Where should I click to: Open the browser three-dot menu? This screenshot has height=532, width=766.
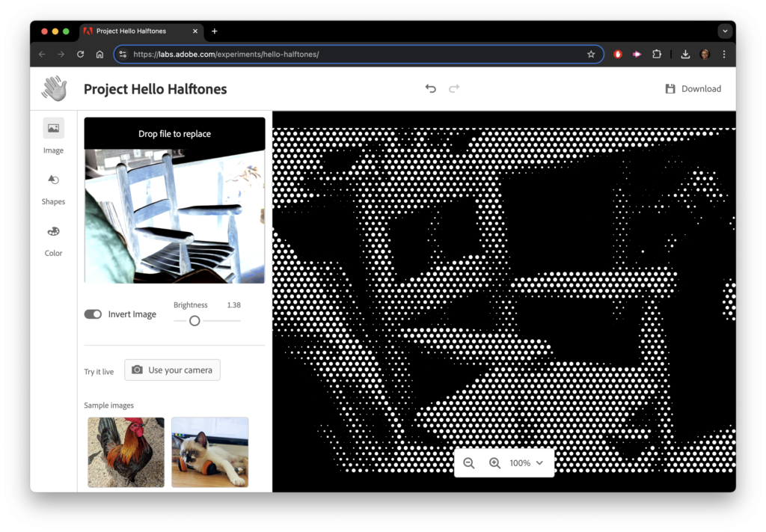coord(724,54)
